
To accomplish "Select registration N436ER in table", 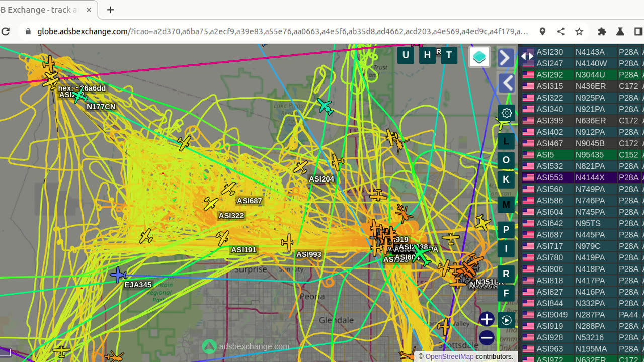I will coord(590,86).
